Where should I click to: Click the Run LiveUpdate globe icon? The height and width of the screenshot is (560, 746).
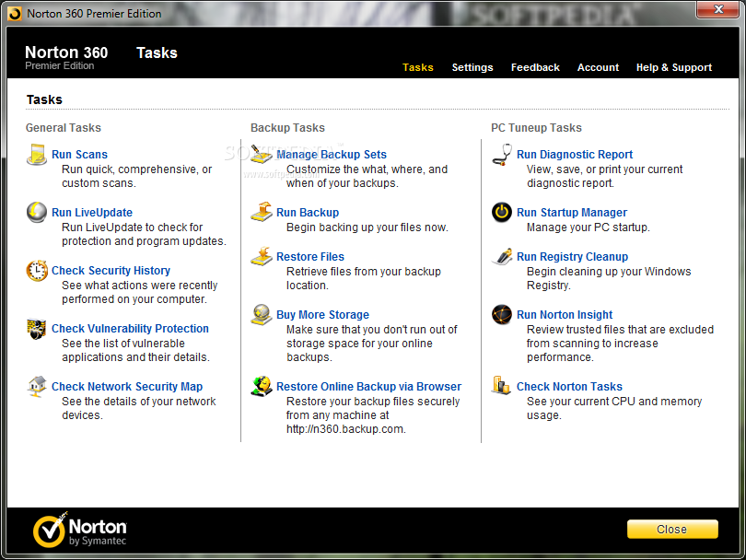pyautogui.click(x=37, y=212)
